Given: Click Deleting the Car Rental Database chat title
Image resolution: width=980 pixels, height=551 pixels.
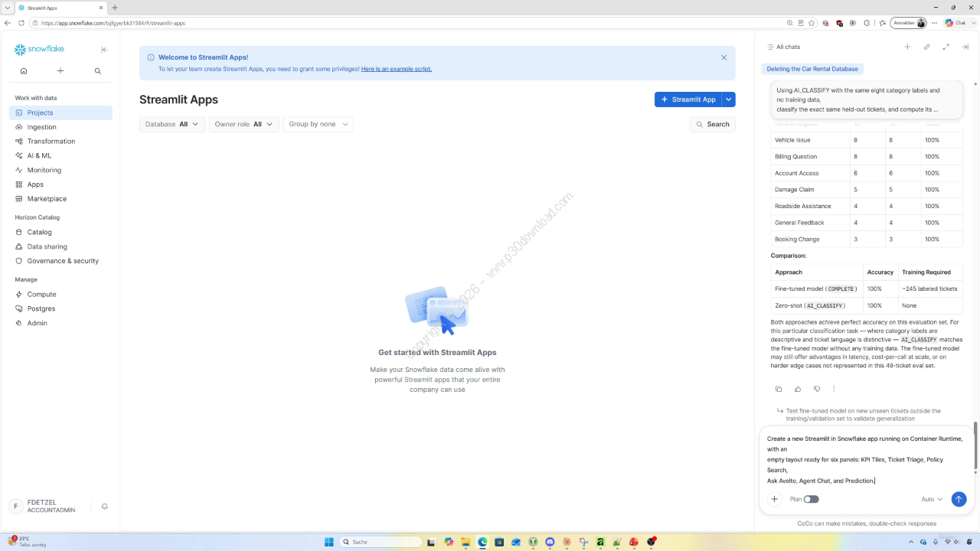Looking at the screenshot, I should click(x=812, y=69).
